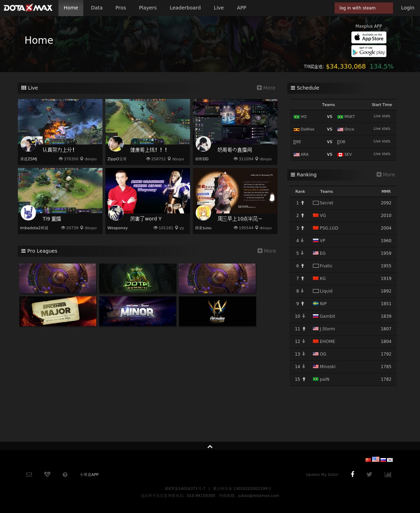Image resolution: width=420 pixels, height=513 pixels.
Task: Open the imbadota2 Ti9 replay stream
Action: tap(60, 191)
